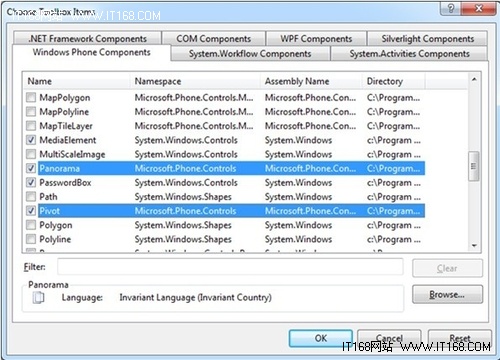Image resolution: width=500 pixels, height=360 pixels.
Task: Select the Polygon row name
Action: [56, 225]
